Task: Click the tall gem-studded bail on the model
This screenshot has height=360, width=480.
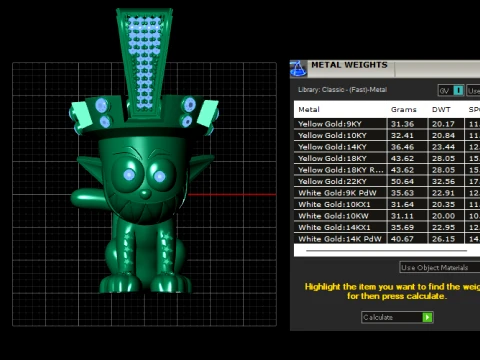Action: [x=144, y=62]
